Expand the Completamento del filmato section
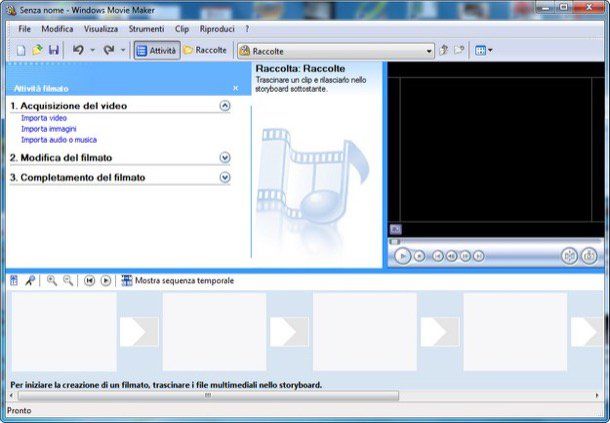 pos(225,177)
